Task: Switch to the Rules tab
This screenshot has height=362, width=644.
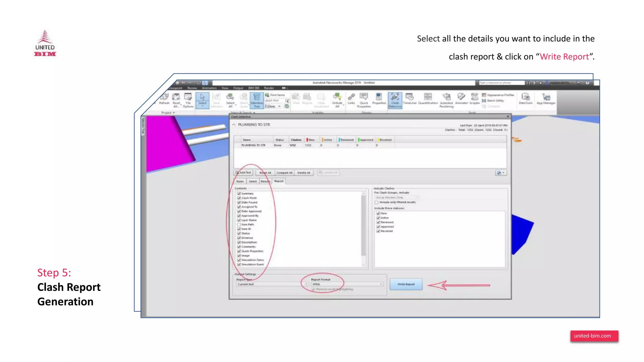Action: (240, 181)
